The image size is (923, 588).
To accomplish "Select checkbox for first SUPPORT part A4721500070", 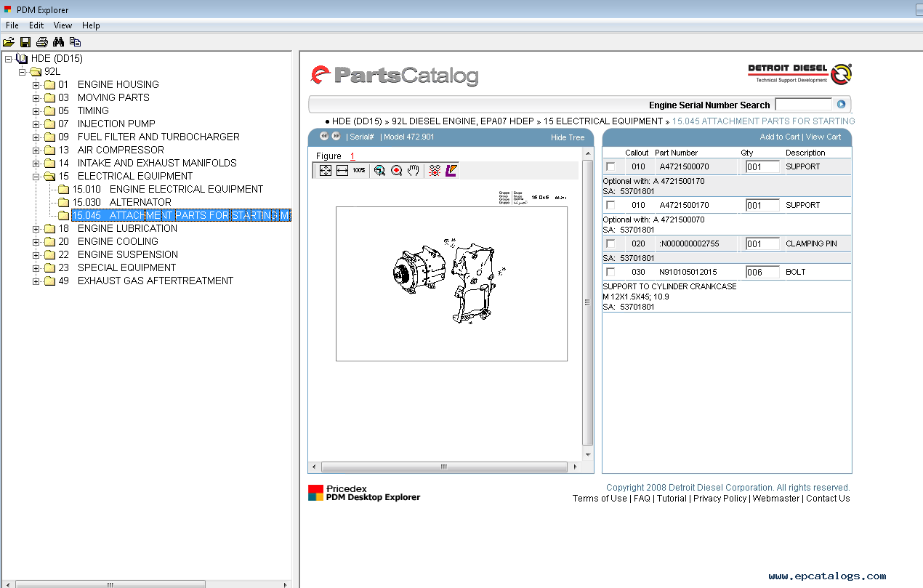I will [610, 167].
